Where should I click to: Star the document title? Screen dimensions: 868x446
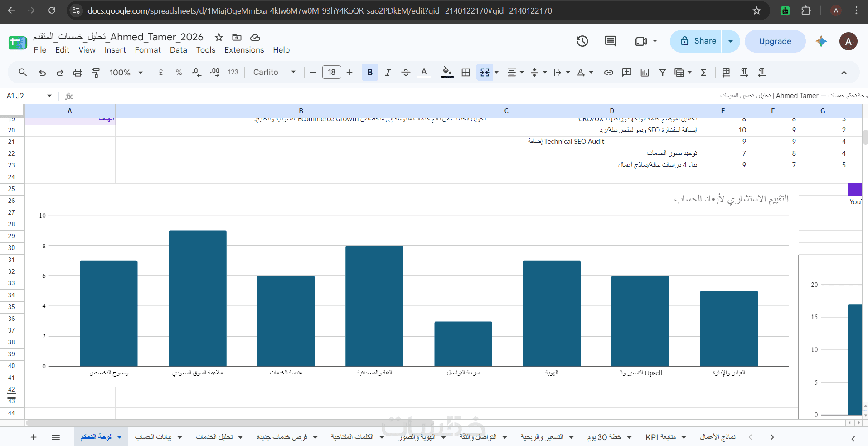[219, 37]
